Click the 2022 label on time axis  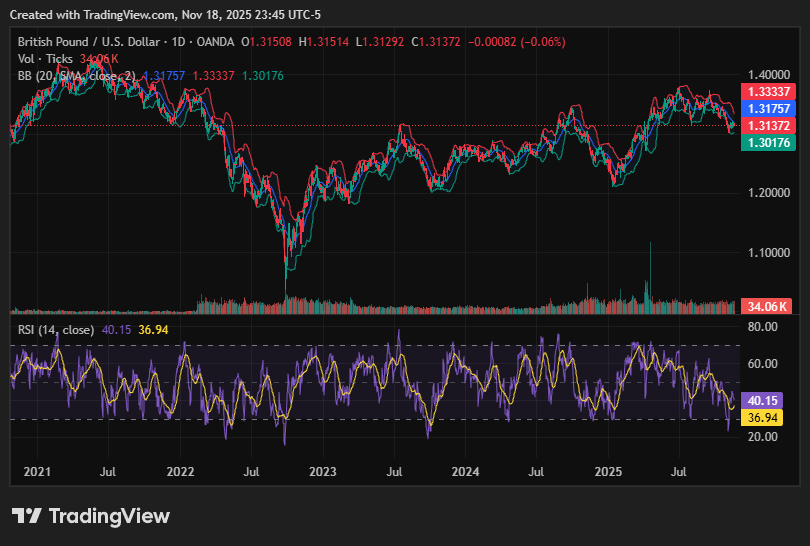point(180,470)
